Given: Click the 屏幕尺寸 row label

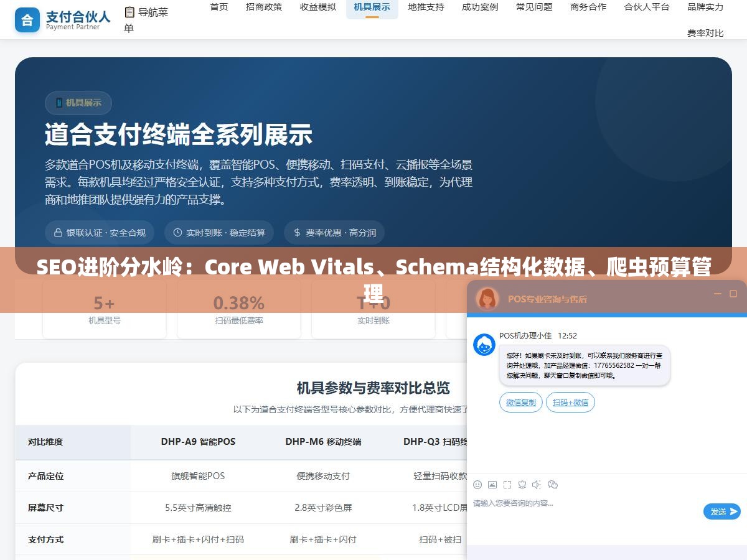Looking at the screenshot, I should [x=45, y=508].
